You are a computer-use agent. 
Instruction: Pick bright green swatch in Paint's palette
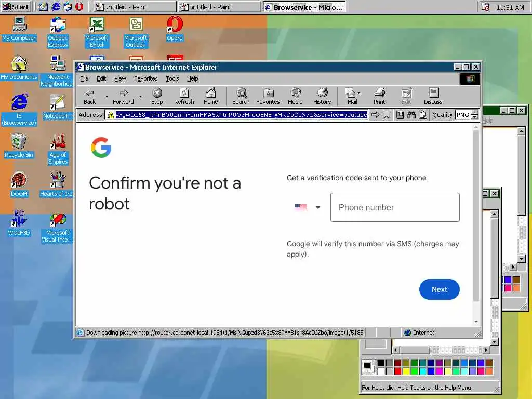(414, 371)
